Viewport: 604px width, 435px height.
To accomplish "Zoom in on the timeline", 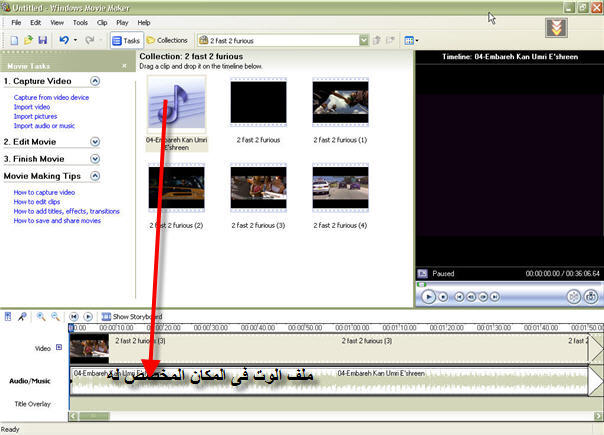I will coord(41,316).
